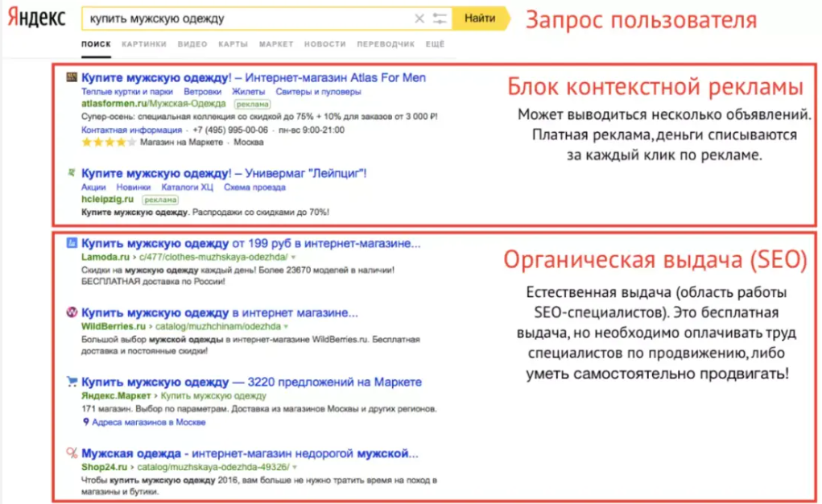The width and height of the screenshot is (822, 504).
Task: Open catalog/muzhchinam/odezhda path link
Action: pos(218,326)
